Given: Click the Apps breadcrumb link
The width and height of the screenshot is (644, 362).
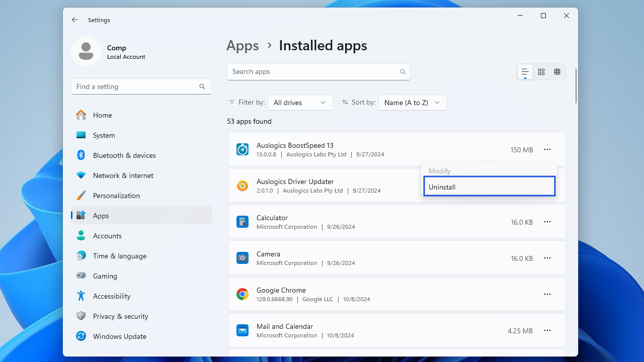Looking at the screenshot, I should pyautogui.click(x=243, y=46).
